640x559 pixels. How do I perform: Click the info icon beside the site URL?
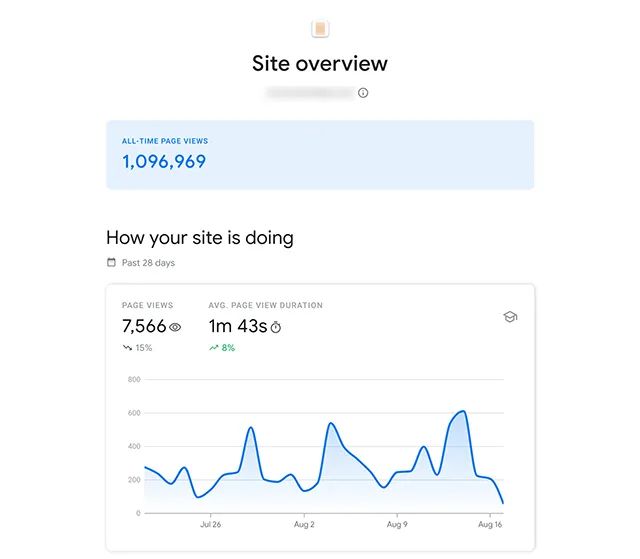[363, 93]
